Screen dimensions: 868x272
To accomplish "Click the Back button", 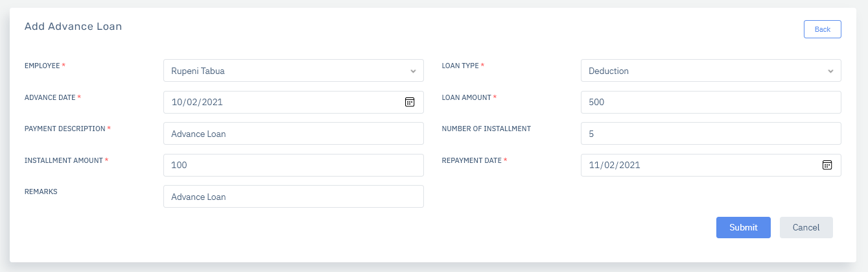I will coord(823,29).
